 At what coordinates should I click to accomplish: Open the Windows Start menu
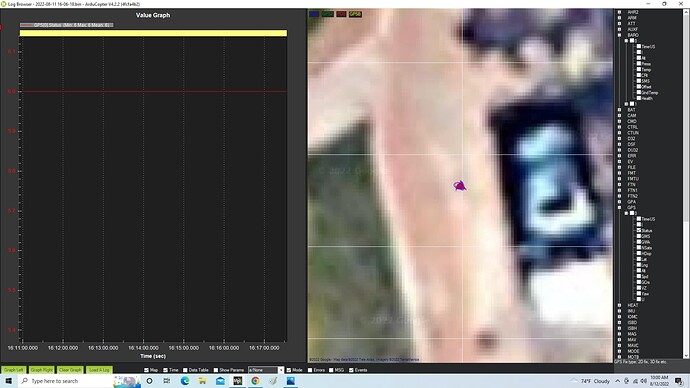[x=8, y=381]
